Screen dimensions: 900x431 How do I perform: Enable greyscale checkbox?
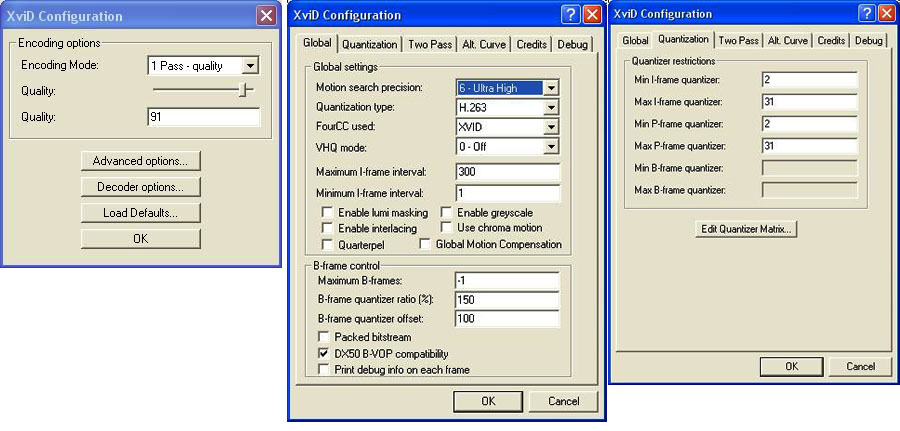[x=447, y=213]
